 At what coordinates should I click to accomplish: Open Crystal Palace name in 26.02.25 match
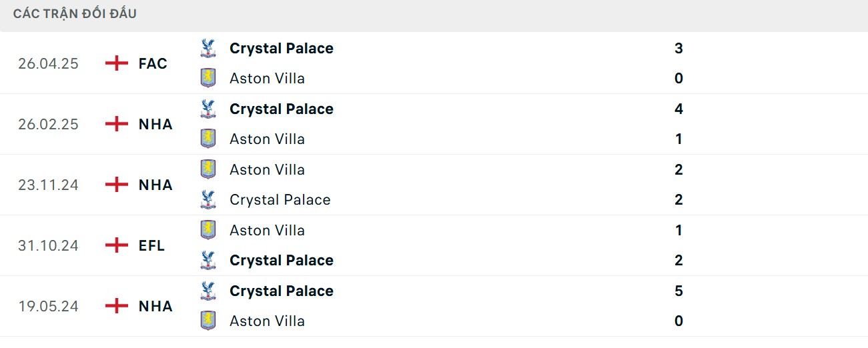coord(281,109)
